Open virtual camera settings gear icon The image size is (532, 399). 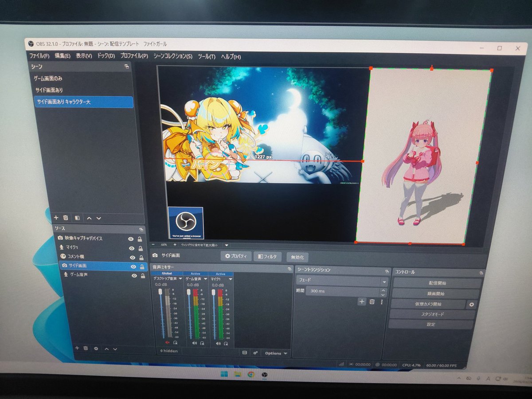[472, 305]
